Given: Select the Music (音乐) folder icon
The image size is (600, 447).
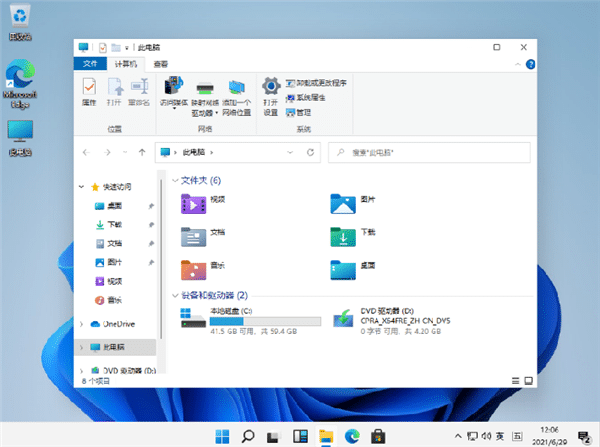Looking at the screenshot, I should pos(193,270).
